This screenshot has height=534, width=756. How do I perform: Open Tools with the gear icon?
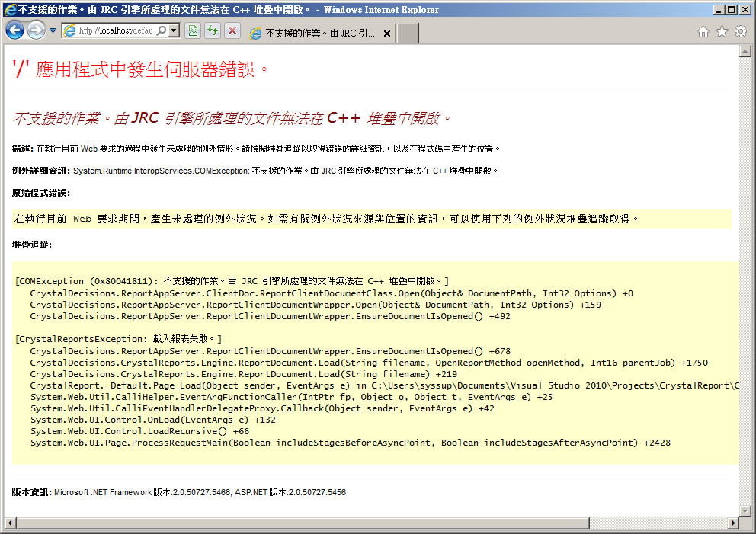(x=741, y=32)
